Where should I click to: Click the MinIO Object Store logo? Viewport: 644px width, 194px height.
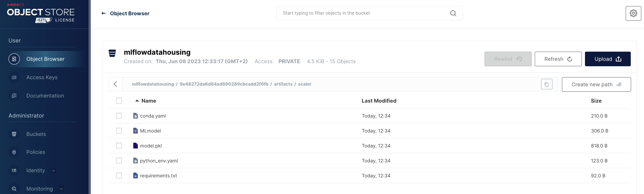point(41,13)
